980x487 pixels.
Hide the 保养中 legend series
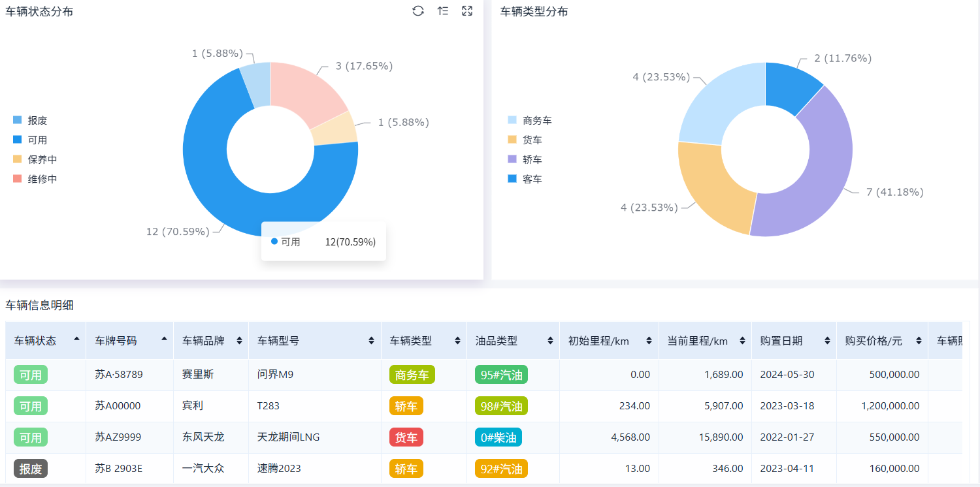point(35,159)
